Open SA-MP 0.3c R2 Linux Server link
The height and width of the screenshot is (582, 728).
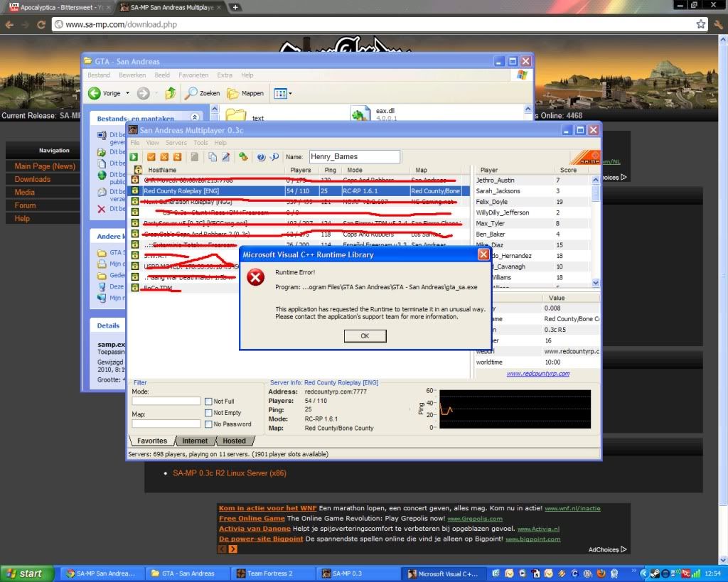[x=230, y=473]
